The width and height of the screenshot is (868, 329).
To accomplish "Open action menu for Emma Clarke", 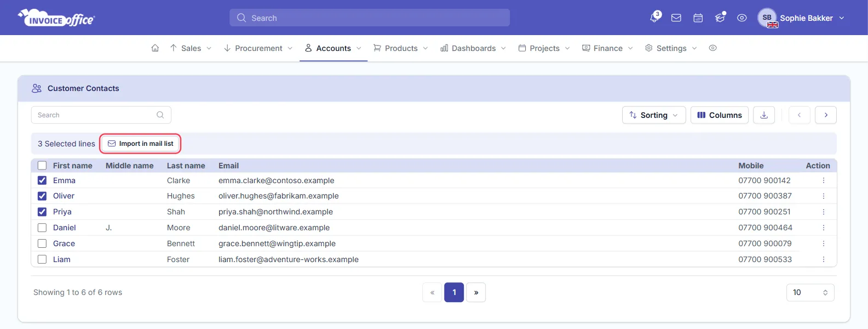I will point(823,180).
